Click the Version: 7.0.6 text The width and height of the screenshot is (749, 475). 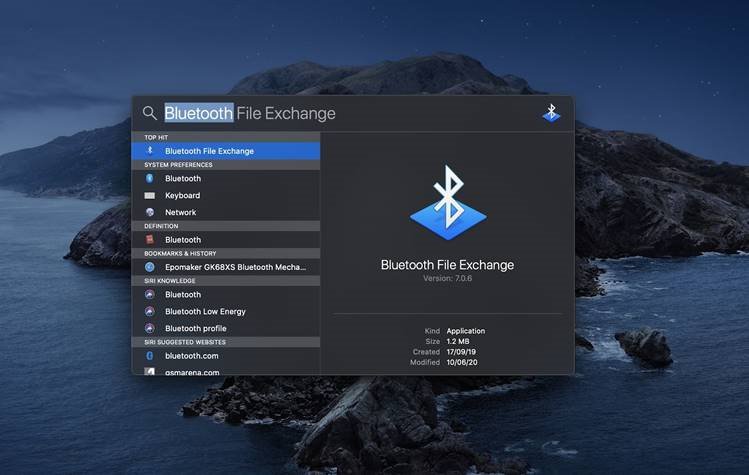coord(447,278)
